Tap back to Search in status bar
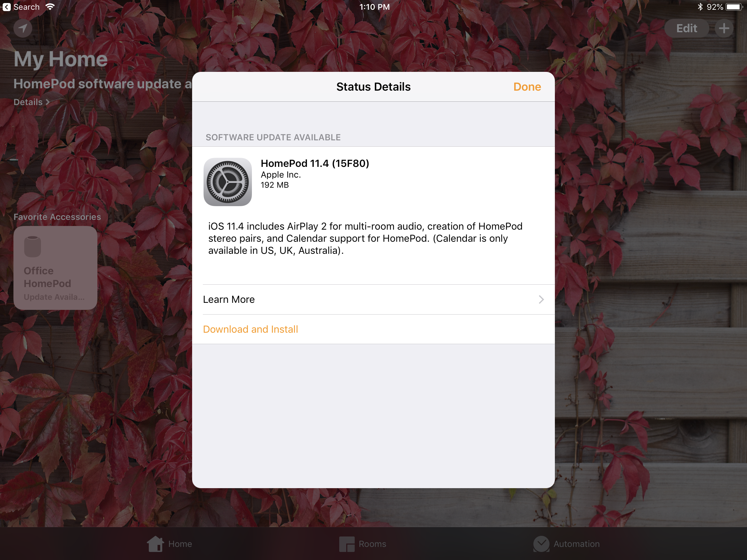This screenshot has width=747, height=560. 21,7
